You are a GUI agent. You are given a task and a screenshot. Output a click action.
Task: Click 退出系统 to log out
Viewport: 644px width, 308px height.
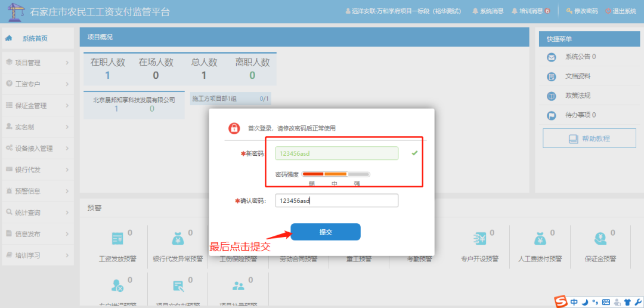point(621,11)
